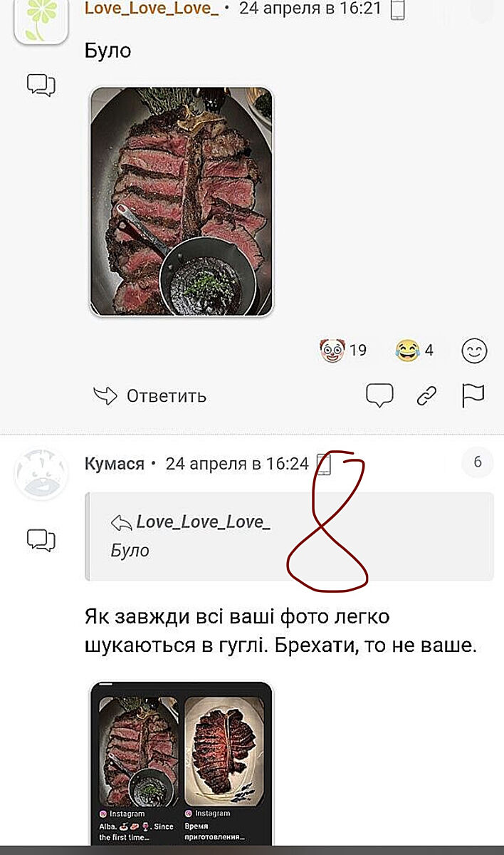Copy the post link via the chain icon
This screenshot has width=504, height=855.
pyautogui.click(x=426, y=395)
